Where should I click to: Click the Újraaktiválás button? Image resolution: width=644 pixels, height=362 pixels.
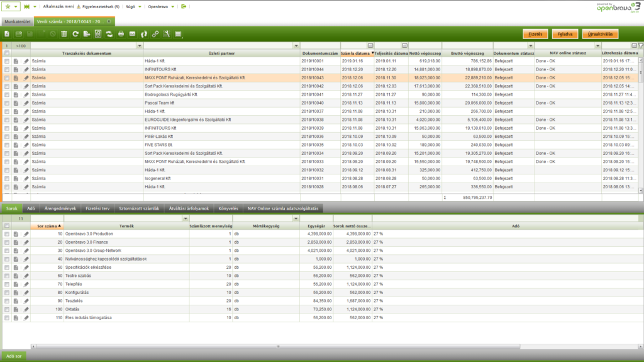point(600,34)
